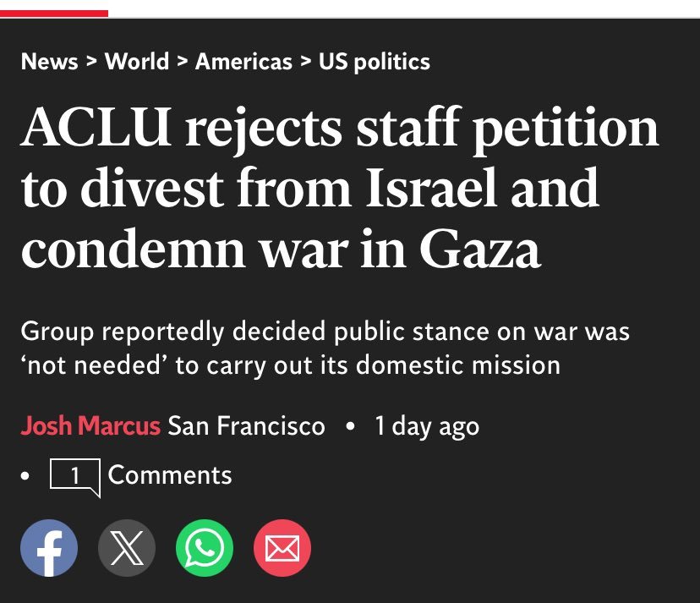The image size is (700, 603).
Task: Open World section breadcrumb
Action: [x=137, y=61]
